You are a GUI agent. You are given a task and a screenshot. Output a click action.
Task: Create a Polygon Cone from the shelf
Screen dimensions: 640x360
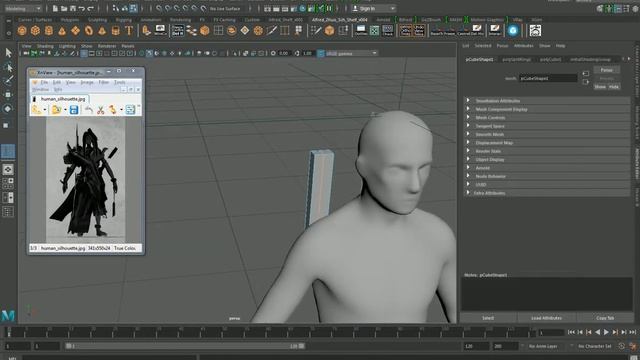point(62,31)
